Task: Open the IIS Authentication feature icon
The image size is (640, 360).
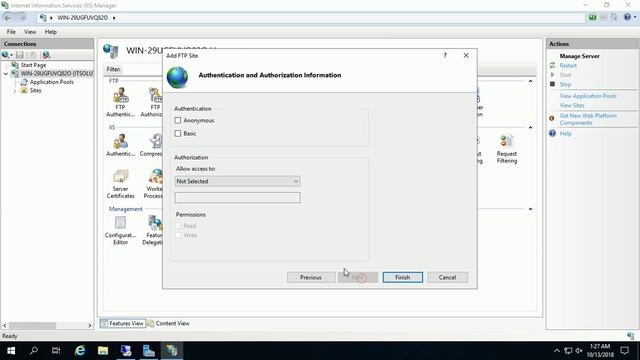Action: 120,145
